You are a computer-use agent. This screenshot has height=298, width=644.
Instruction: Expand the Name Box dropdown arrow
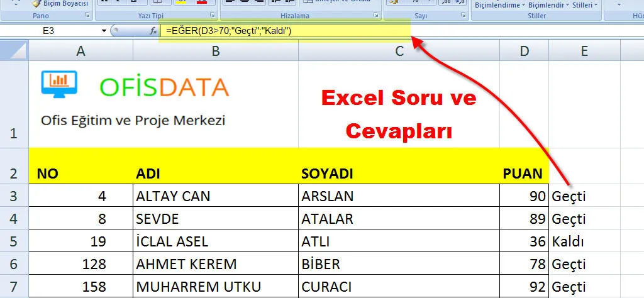[x=104, y=30]
